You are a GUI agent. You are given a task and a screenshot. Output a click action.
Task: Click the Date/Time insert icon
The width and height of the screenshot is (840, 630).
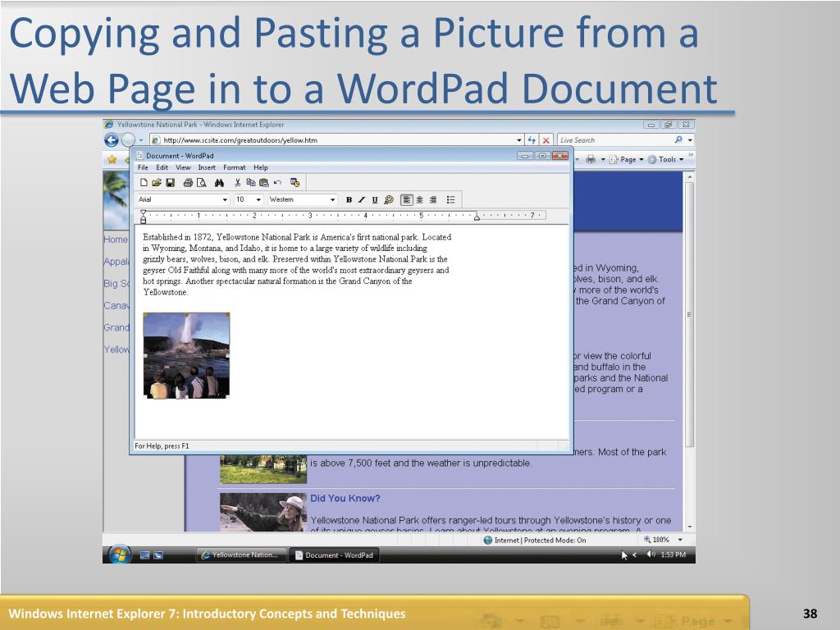294,183
